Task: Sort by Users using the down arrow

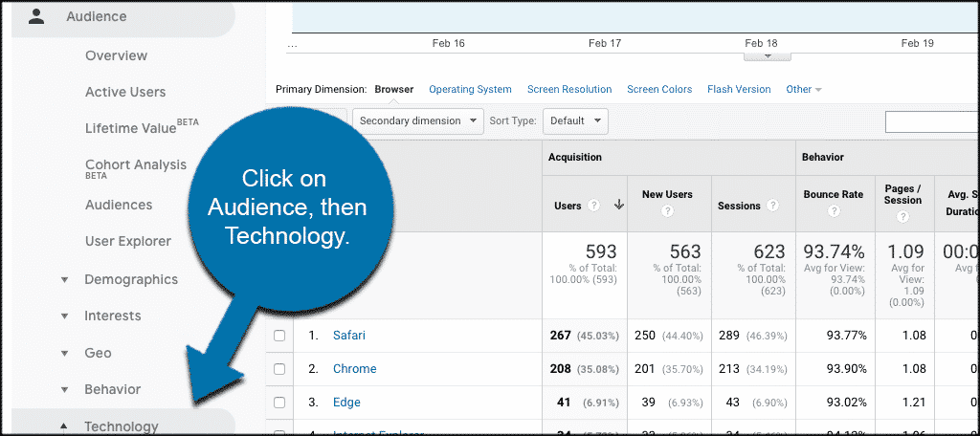Action: (619, 205)
